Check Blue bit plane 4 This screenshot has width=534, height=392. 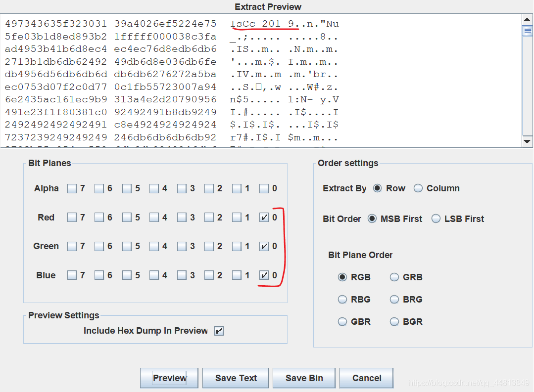click(154, 275)
